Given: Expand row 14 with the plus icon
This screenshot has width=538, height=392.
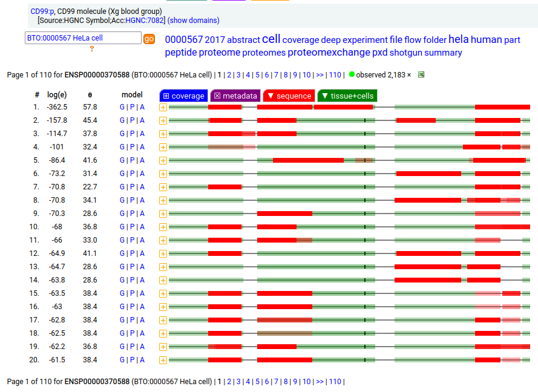Looking at the screenshot, I should pos(163,280).
